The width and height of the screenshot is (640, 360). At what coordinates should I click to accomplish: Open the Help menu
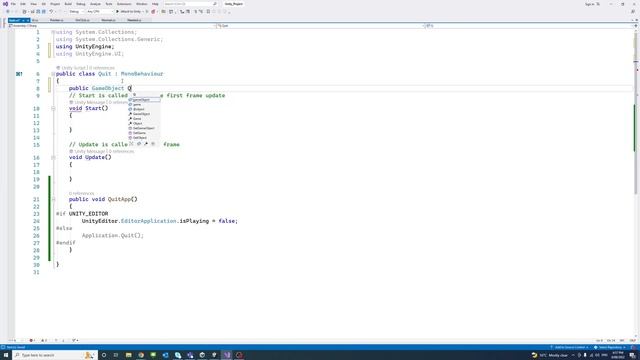point(155,4)
